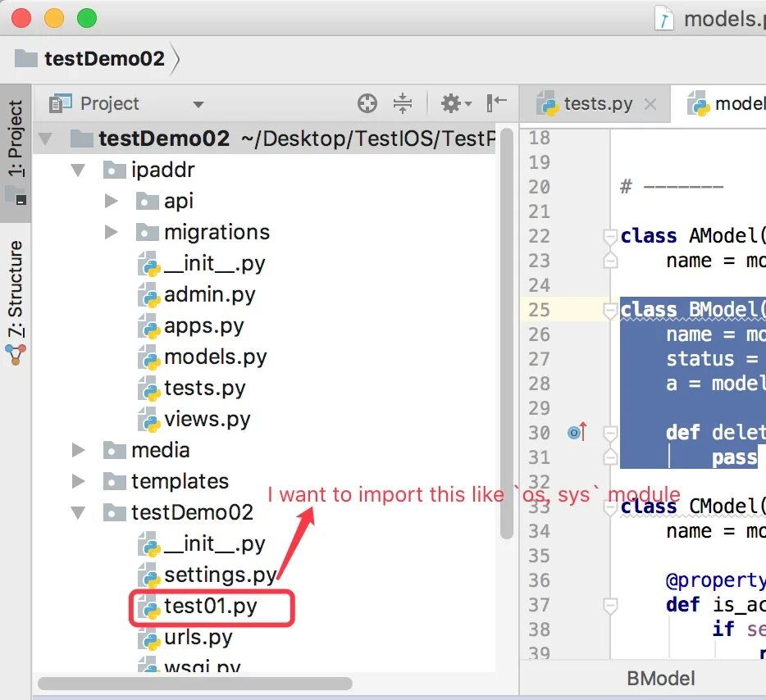
Task: Click the settings.py Python file icon
Action: click(149, 575)
